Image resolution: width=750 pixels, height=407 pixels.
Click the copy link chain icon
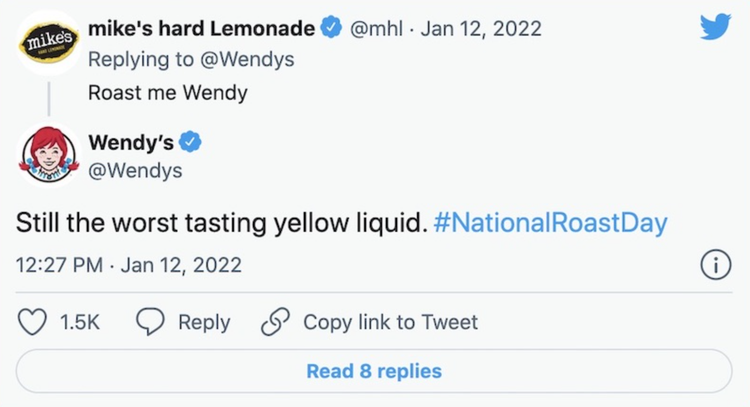[x=274, y=322]
